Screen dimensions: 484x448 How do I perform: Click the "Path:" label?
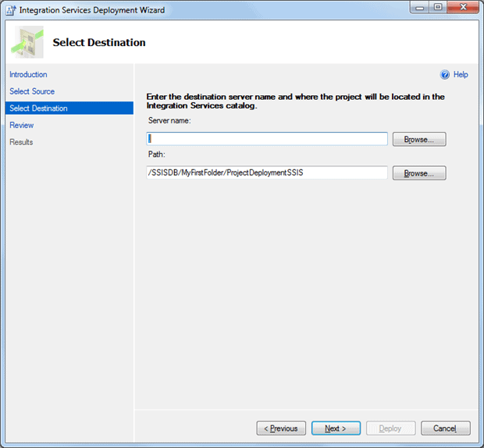156,155
